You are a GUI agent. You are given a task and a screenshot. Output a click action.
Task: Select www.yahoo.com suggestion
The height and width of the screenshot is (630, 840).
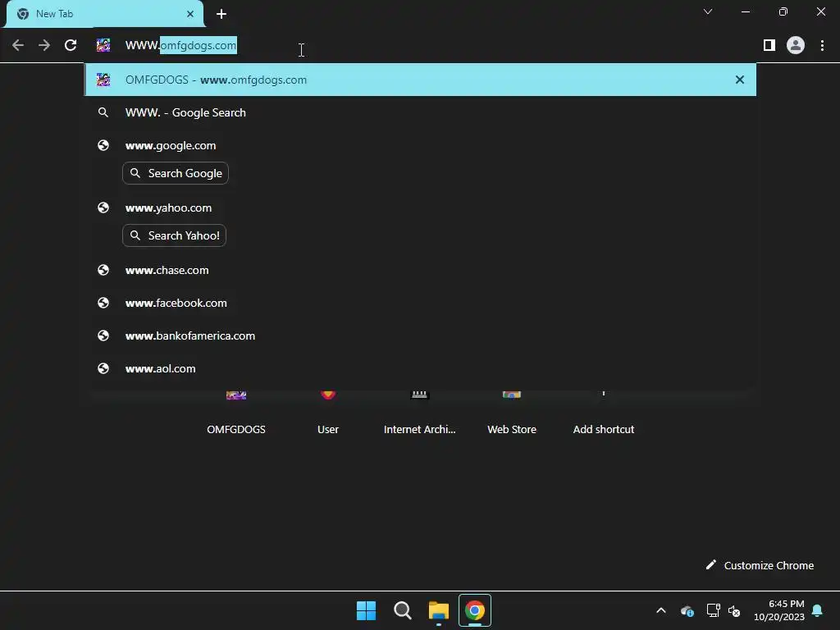(421, 208)
